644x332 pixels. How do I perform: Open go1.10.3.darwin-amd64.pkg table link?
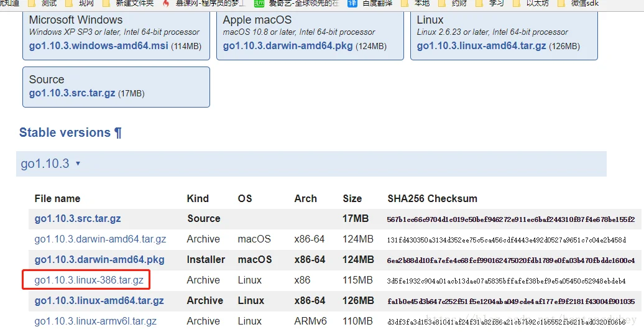[x=99, y=260]
